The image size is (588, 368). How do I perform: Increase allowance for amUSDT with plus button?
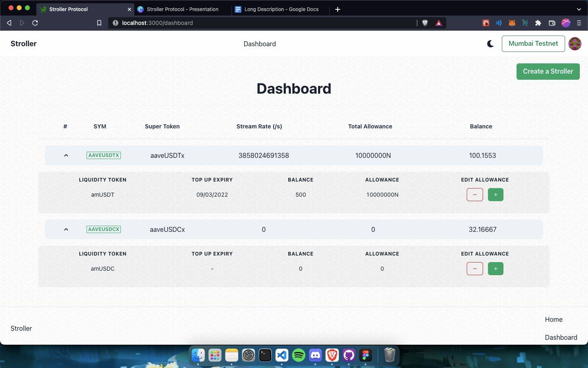click(x=495, y=195)
